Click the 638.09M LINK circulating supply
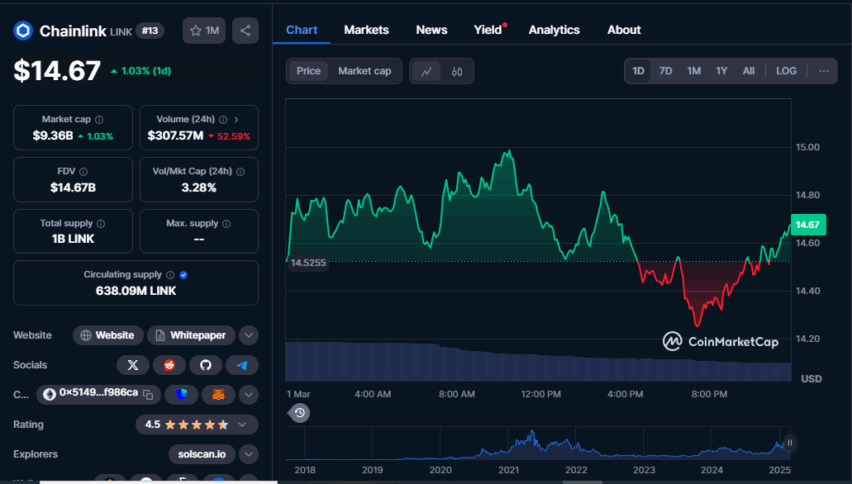This screenshot has height=484, width=852. pos(136,291)
